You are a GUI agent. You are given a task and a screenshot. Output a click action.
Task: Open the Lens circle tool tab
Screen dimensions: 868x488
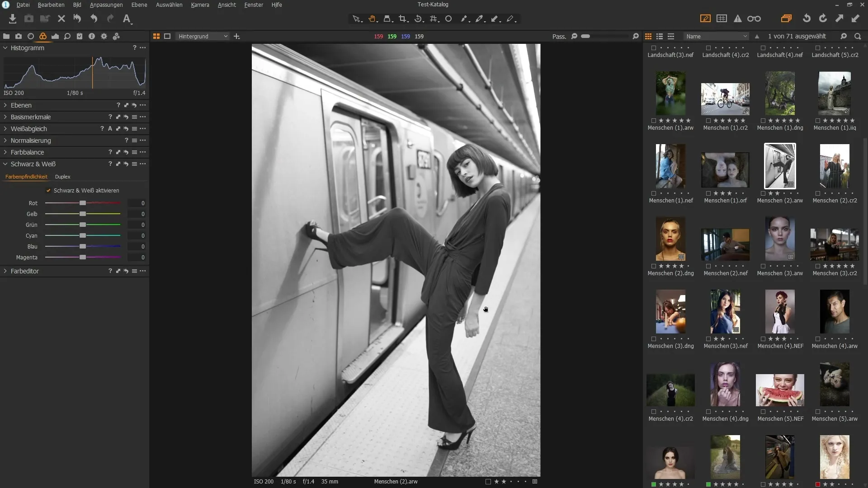click(x=31, y=36)
